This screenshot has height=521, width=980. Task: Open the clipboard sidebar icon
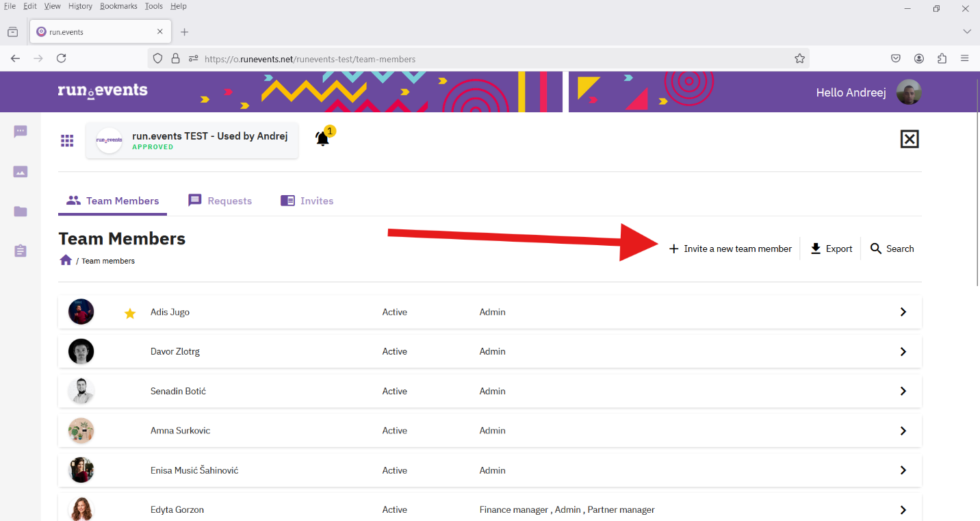(x=21, y=251)
